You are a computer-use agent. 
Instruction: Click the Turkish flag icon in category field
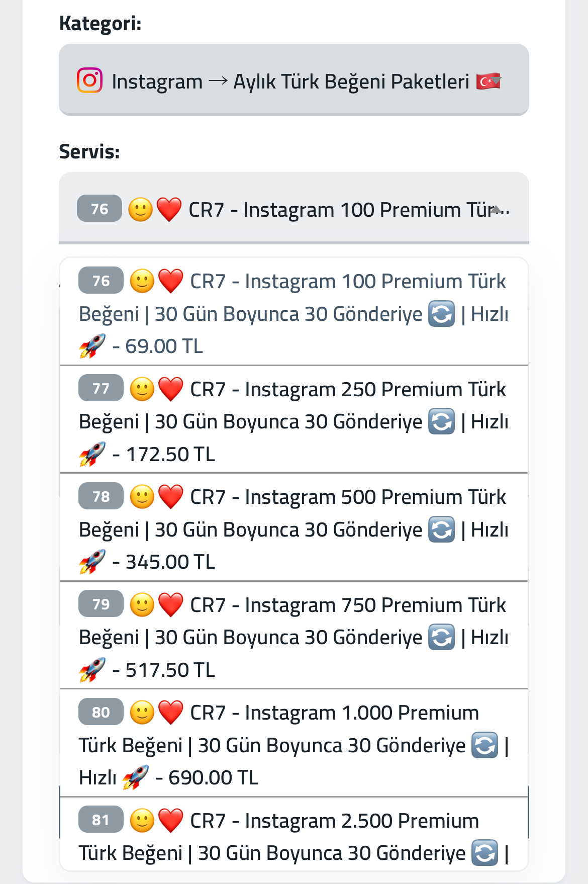[488, 81]
